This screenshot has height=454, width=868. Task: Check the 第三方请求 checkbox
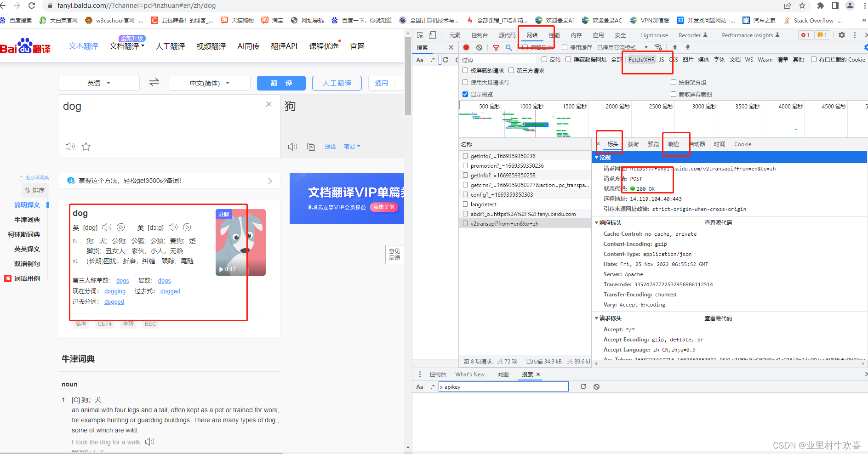pos(511,70)
